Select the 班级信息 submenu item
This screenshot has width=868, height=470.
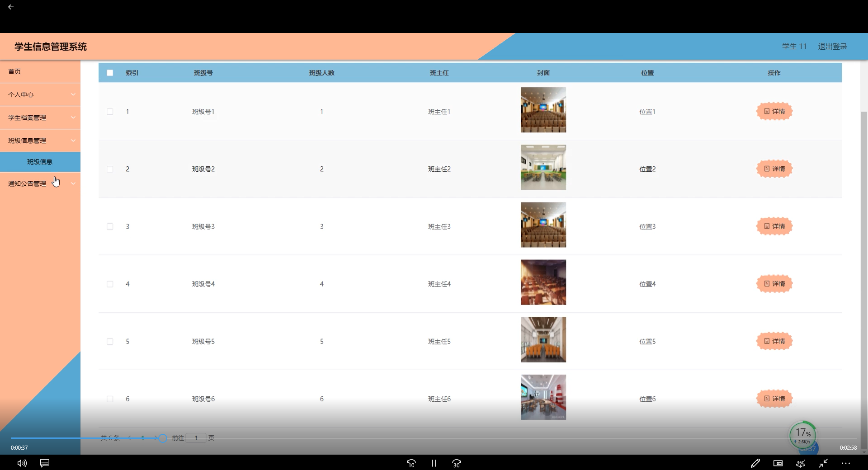tap(40, 162)
